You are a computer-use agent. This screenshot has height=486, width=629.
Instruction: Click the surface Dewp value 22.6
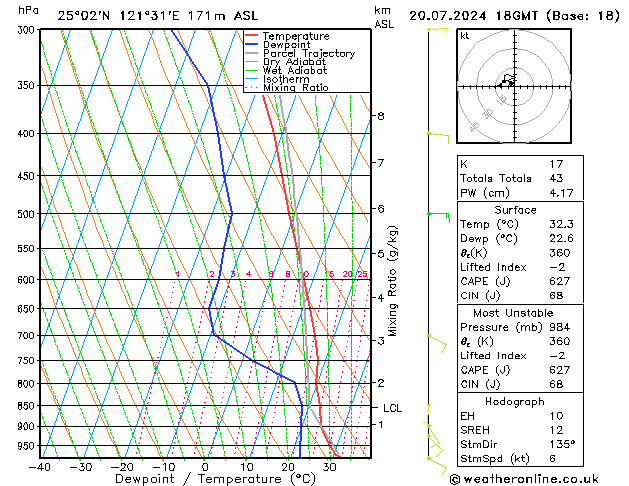(561, 239)
